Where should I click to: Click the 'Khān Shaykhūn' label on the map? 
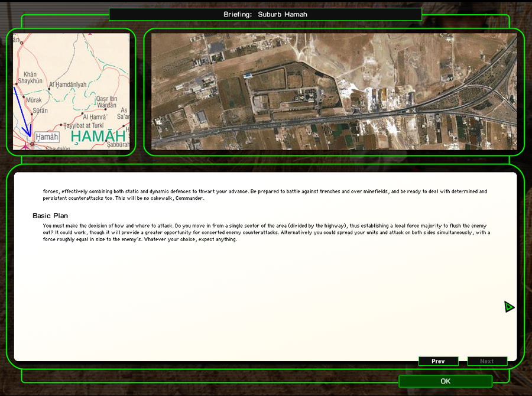(30, 77)
